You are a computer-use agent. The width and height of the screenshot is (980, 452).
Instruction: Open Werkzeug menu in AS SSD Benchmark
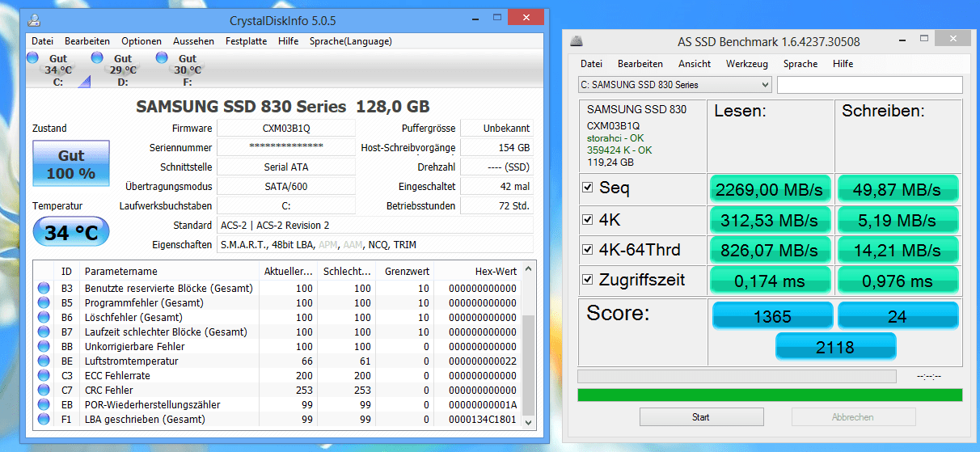pyautogui.click(x=747, y=64)
